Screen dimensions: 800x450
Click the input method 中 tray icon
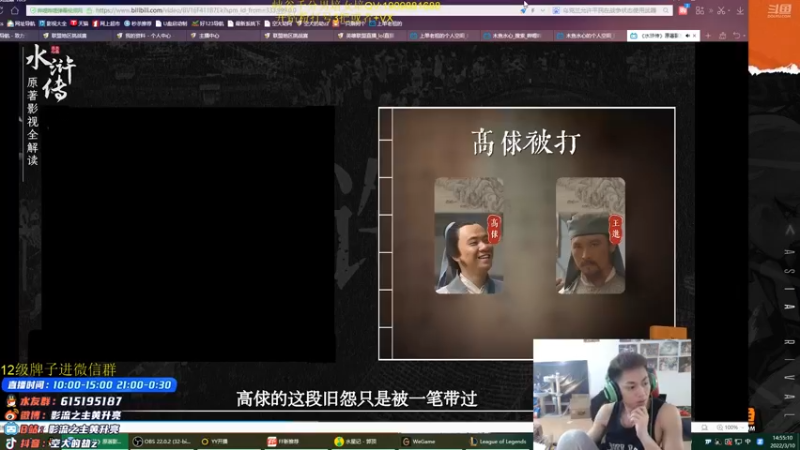(748, 442)
